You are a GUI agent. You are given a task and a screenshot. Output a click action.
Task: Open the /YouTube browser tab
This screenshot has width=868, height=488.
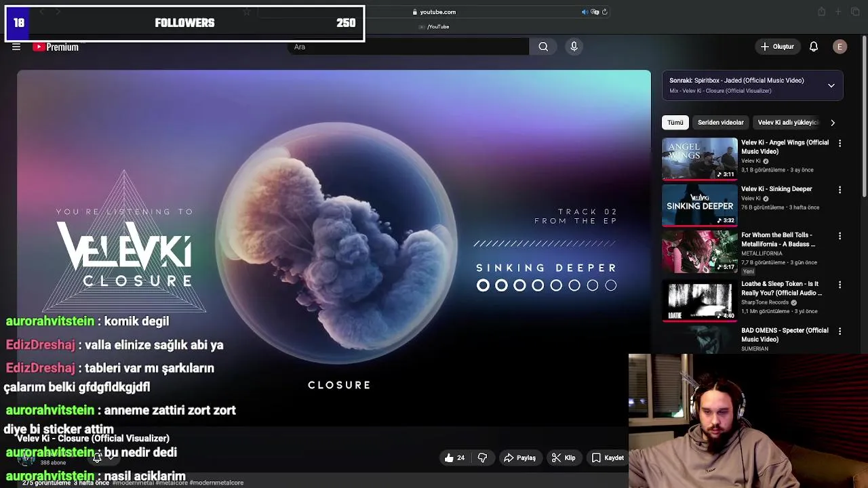[x=434, y=26]
